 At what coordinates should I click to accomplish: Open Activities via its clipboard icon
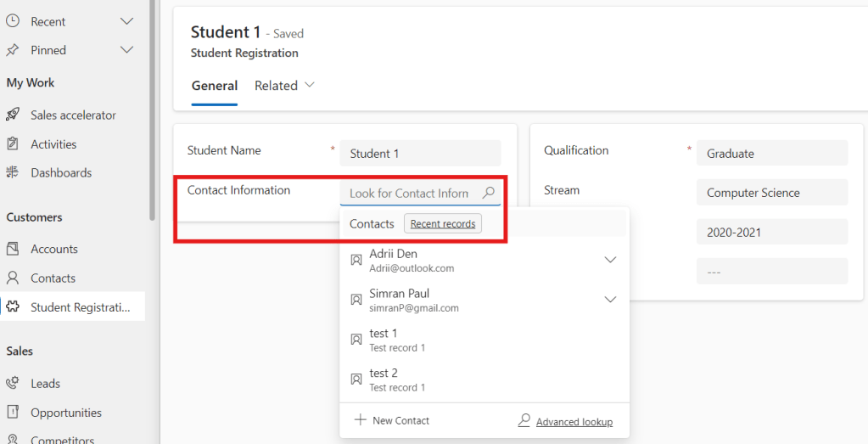[13, 144]
